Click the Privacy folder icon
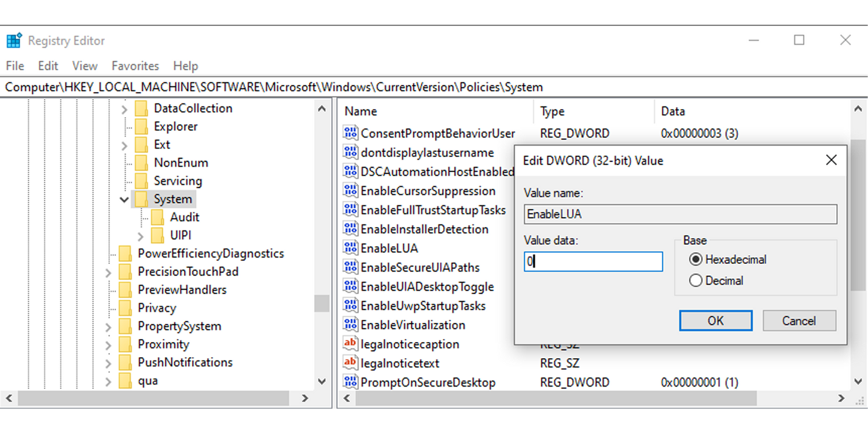The width and height of the screenshot is (868, 434). coord(125,308)
